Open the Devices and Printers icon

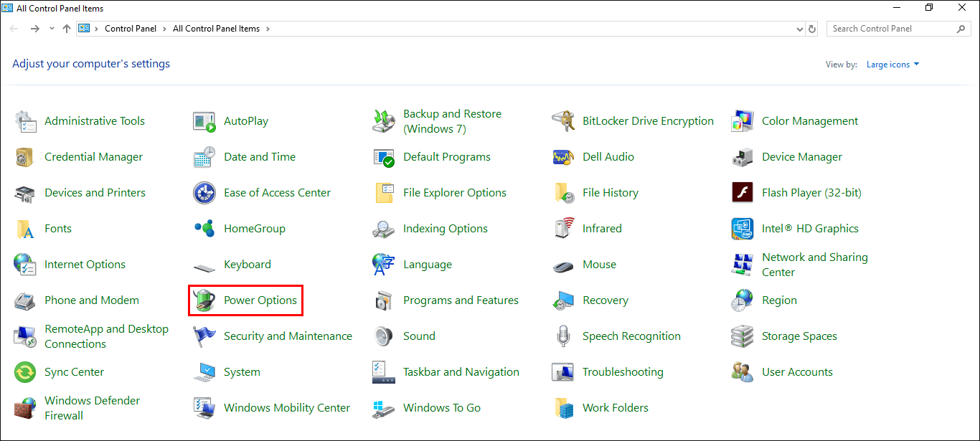(x=25, y=193)
